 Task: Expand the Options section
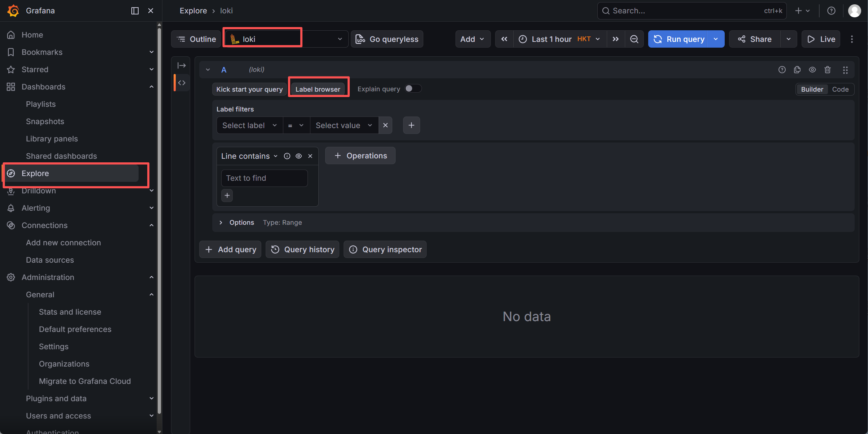[x=221, y=223]
